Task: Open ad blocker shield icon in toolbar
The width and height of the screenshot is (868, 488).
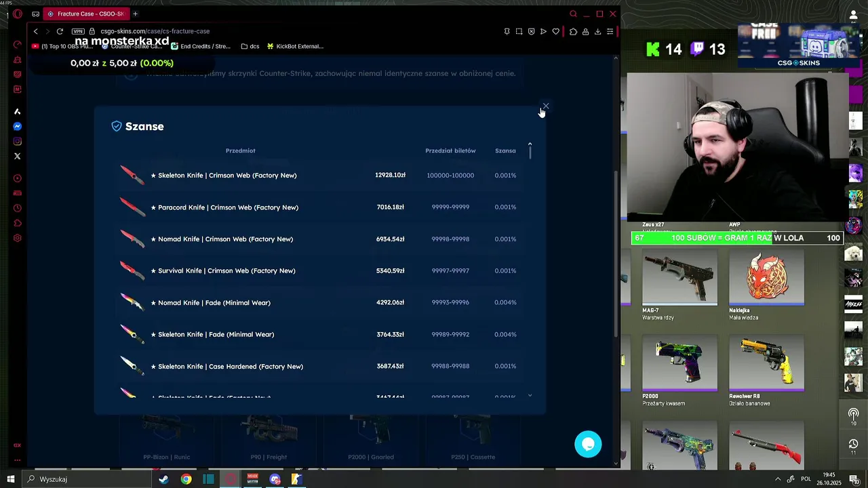Action: click(x=531, y=31)
